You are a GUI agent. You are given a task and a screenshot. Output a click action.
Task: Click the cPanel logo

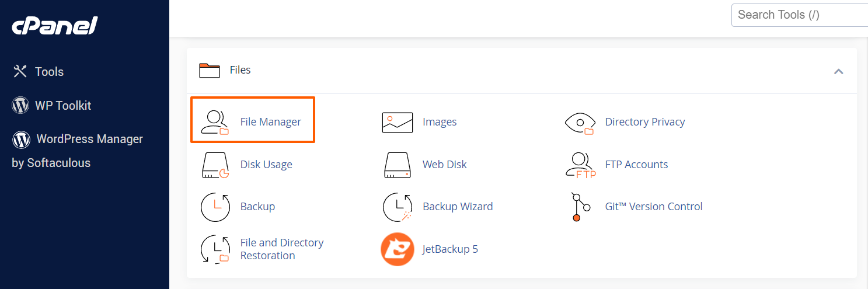pyautogui.click(x=55, y=26)
